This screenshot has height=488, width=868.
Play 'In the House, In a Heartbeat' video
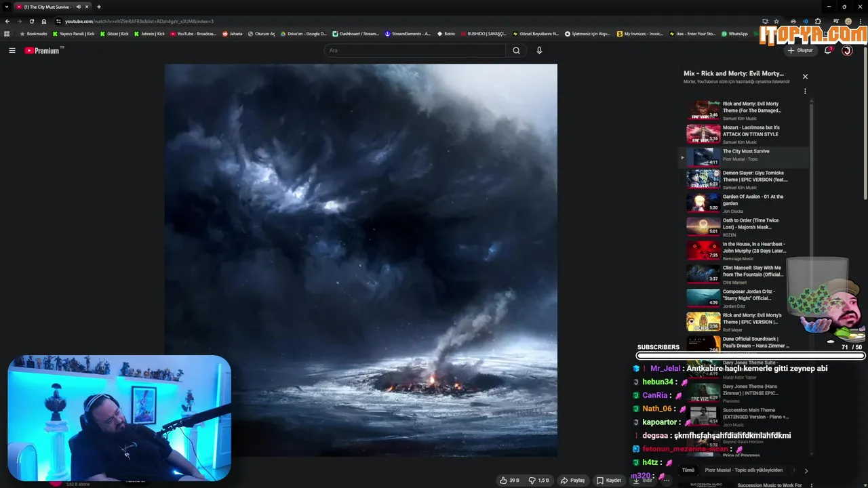(745, 251)
